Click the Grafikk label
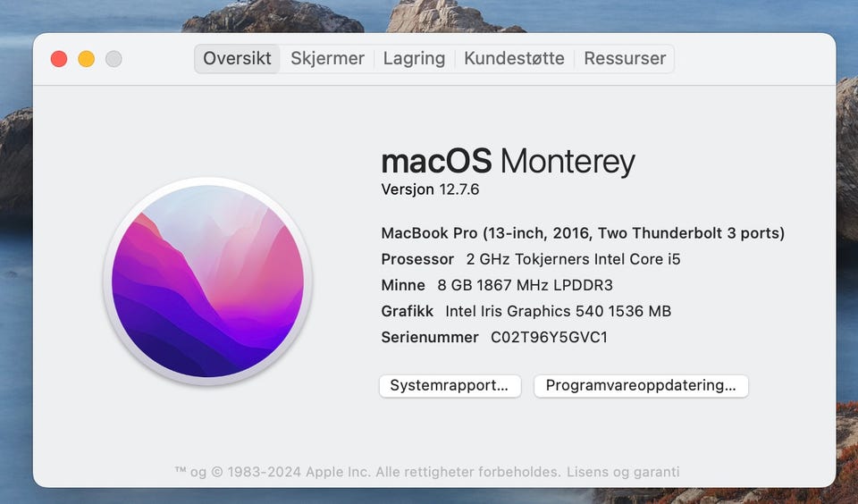This screenshot has width=858, height=504. (x=408, y=311)
